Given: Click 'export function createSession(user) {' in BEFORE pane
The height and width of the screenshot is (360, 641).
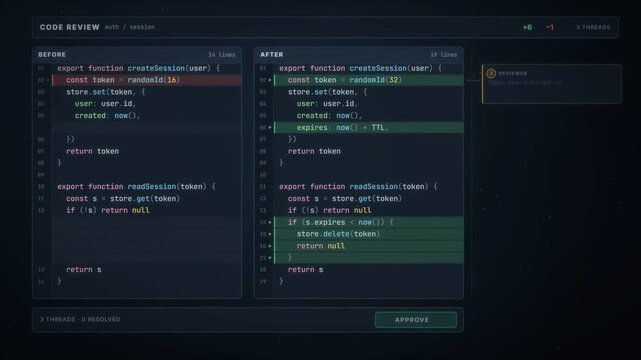Looking at the screenshot, I should tap(139, 68).
